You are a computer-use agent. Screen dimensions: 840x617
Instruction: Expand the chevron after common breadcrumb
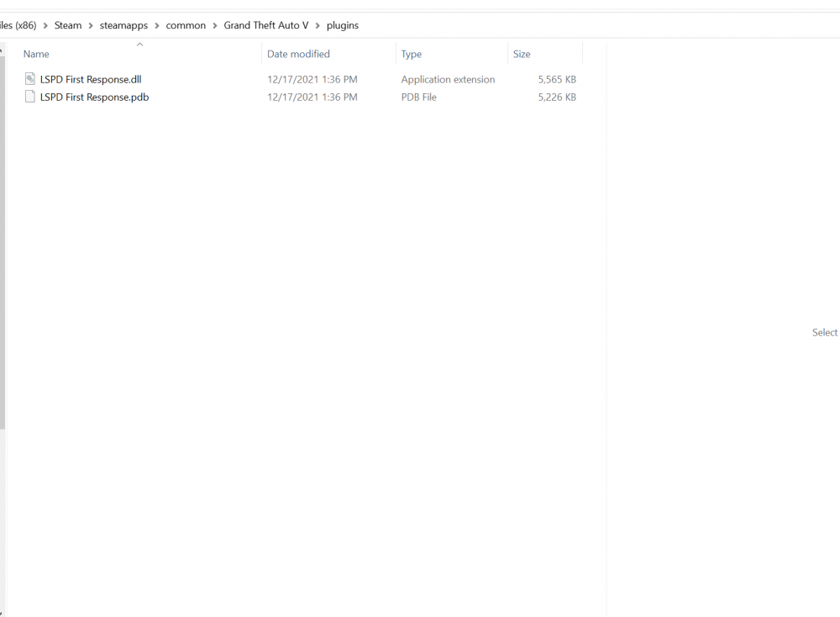click(214, 25)
